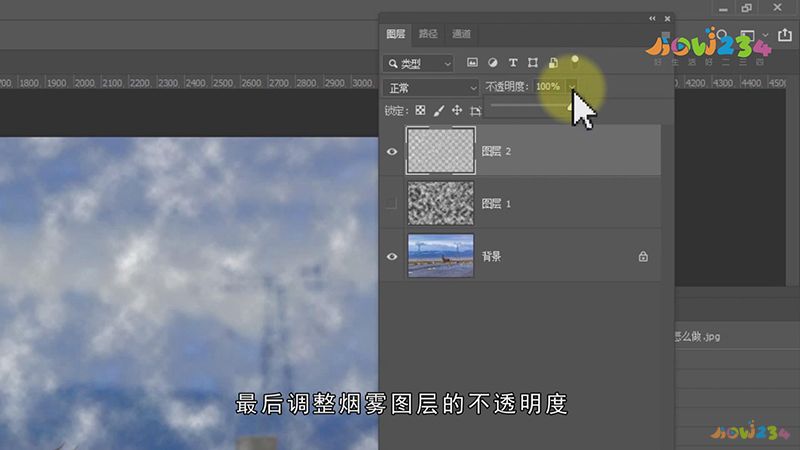The height and width of the screenshot is (450, 800).
Task: Click the opacity slider track
Action: pyautogui.click(x=531, y=105)
